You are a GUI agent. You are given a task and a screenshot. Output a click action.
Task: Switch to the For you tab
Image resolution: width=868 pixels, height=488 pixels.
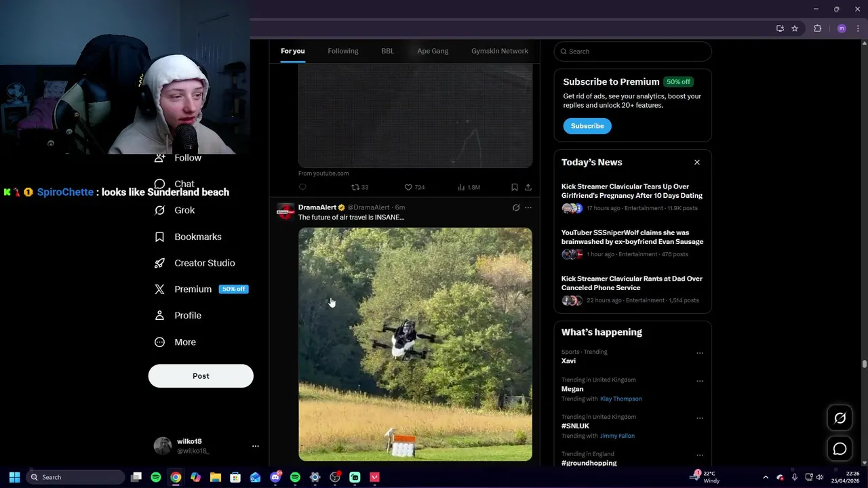coord(293,51)
